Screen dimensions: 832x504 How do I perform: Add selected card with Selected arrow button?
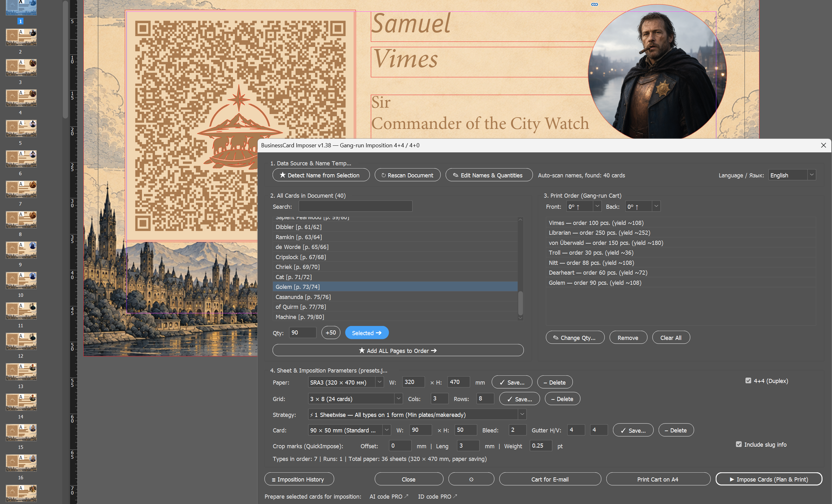(x=367, y=333)
